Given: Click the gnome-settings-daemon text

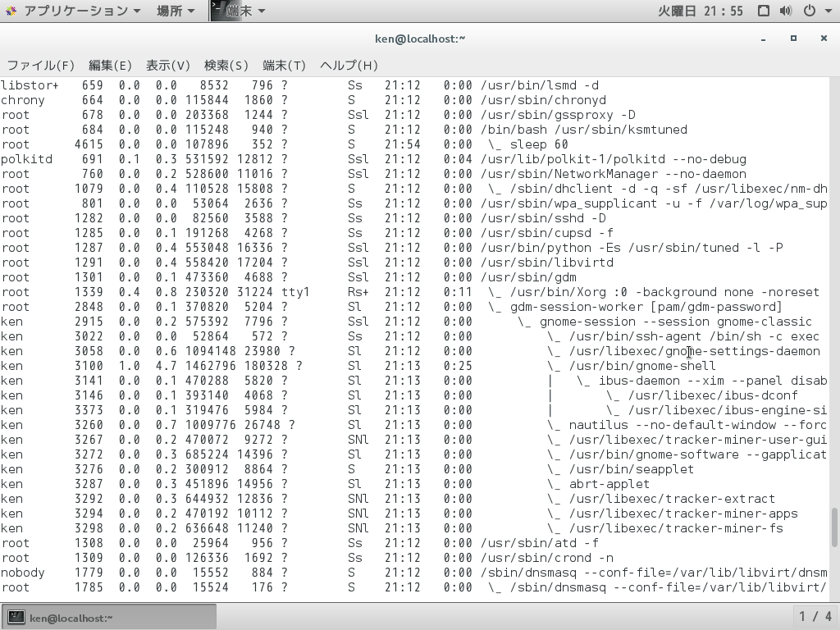Looking at the screenshot, I should [694, 351].
